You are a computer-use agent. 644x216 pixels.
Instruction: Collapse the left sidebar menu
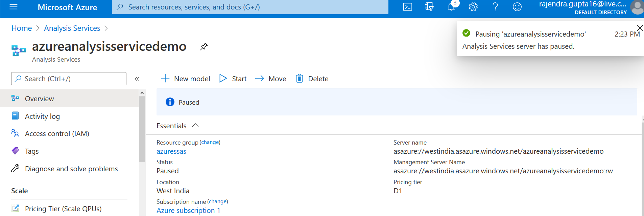[137, 79]
